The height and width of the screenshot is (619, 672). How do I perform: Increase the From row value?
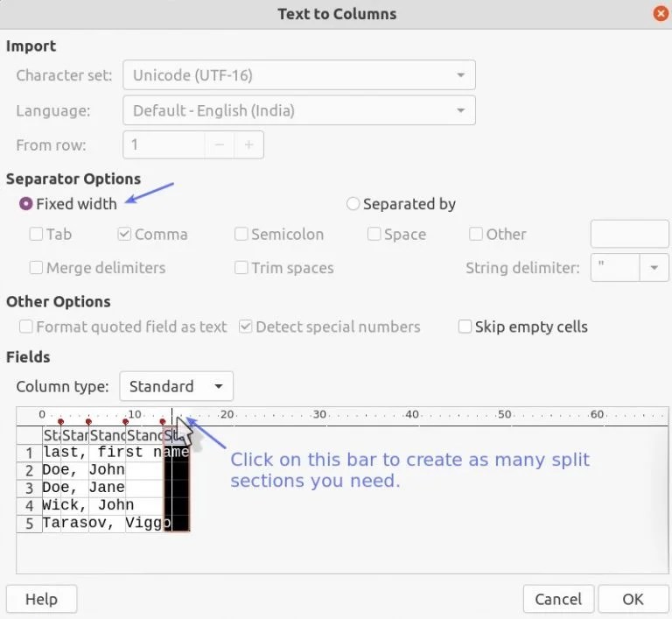coord(249,145)
